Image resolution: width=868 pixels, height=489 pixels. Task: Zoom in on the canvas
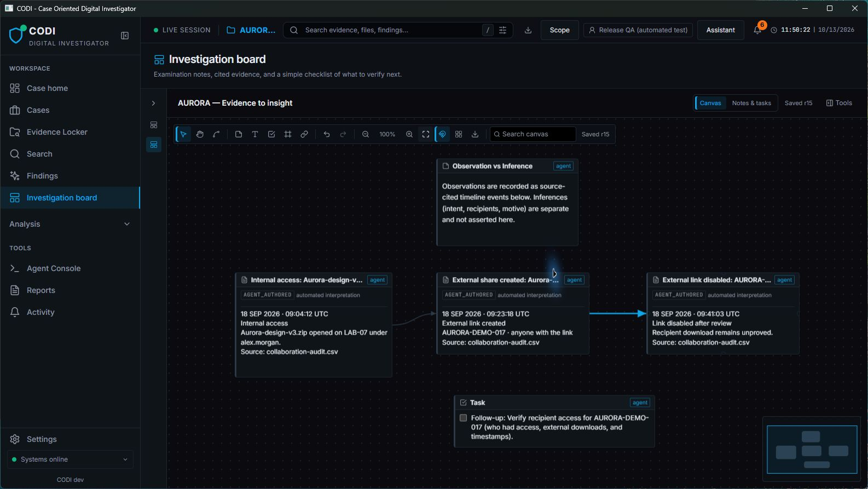tap(409, 134)
